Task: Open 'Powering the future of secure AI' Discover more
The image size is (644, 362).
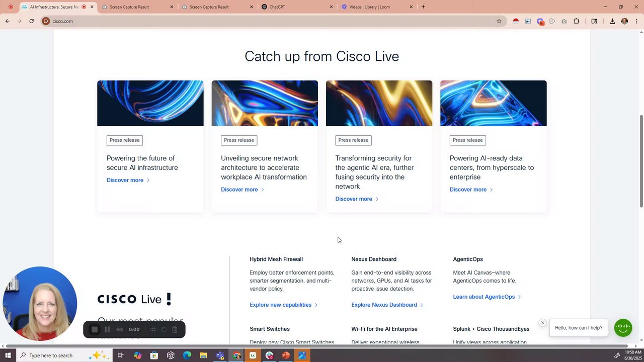Action: point(128,180)
